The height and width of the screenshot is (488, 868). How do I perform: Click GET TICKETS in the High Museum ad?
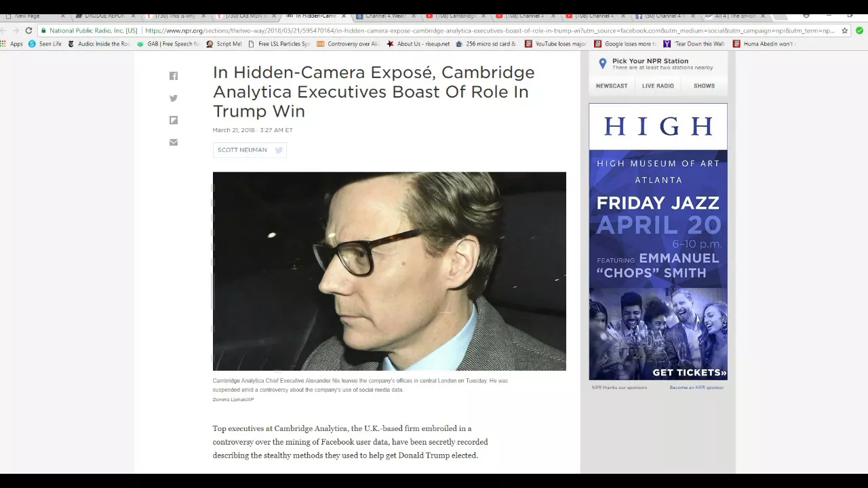(689, 373)
